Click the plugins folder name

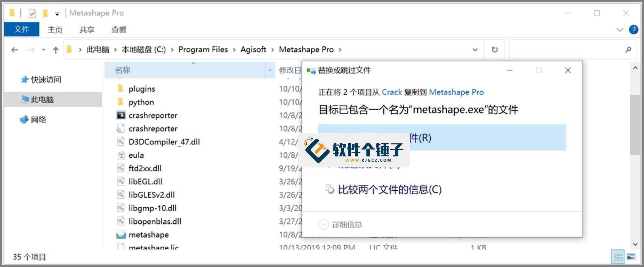(x=142, y=89)
